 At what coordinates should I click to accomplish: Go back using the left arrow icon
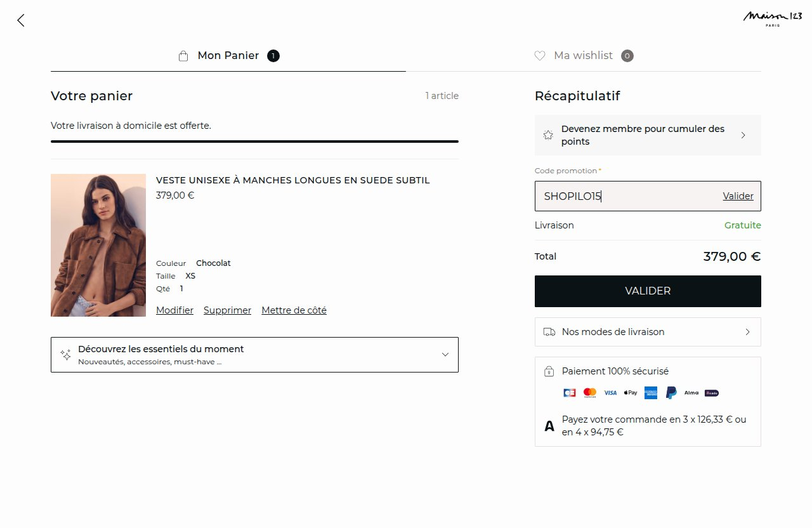point(21,20)
